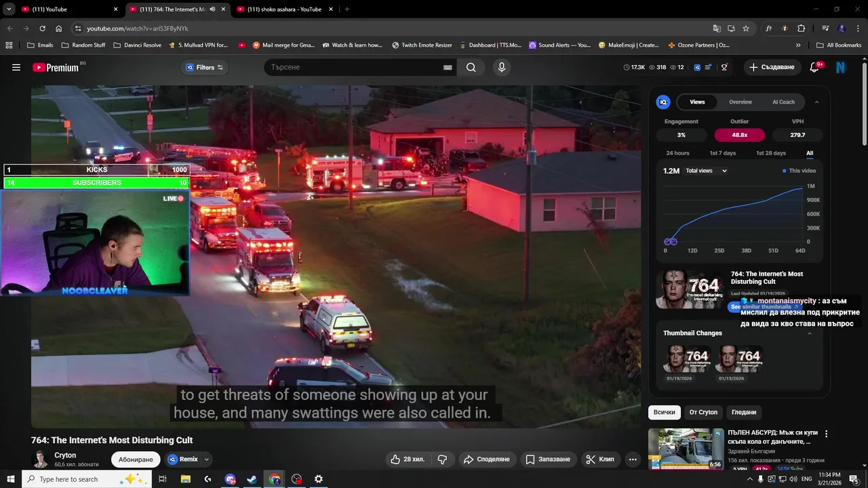Reload the current page
The width and height of the screenshot is (868, 488).
(x=42, y=28)
